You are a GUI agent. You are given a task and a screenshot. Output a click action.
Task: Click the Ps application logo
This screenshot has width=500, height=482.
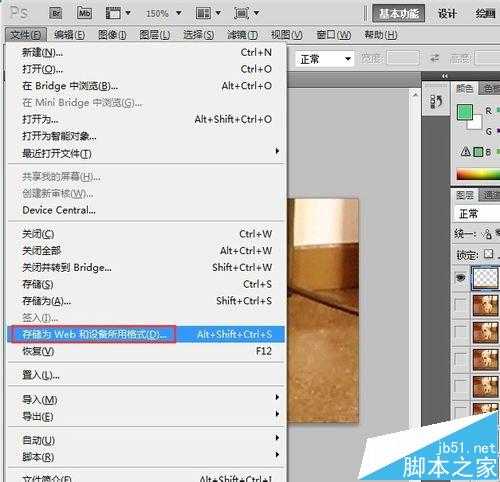(x=19, y=13)
